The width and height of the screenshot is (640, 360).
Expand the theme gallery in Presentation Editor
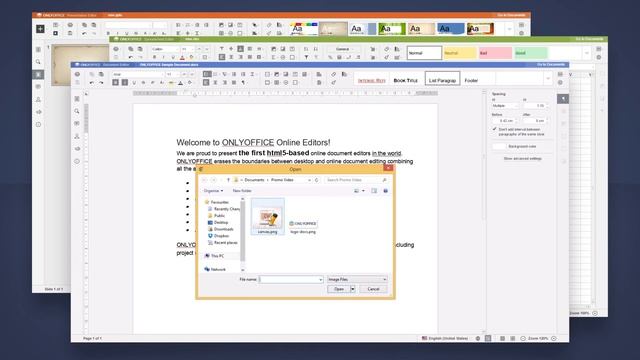point(509,29)
